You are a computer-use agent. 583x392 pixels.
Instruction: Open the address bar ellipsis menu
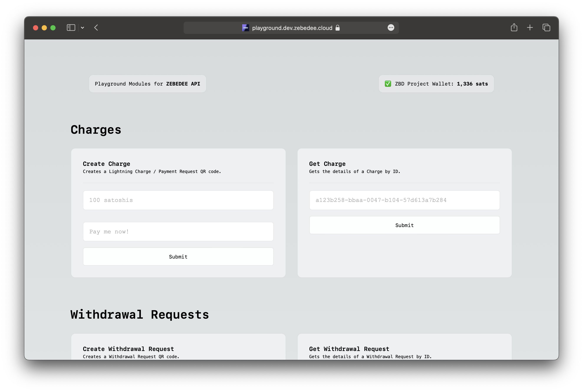point(391,28)
